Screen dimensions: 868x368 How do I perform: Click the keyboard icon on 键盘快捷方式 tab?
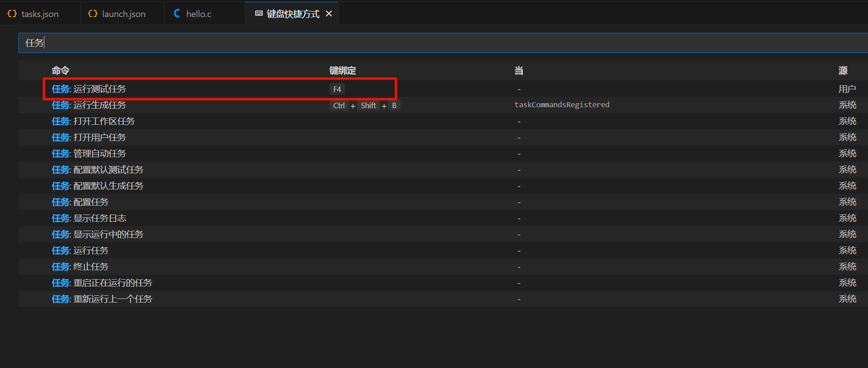259,13
